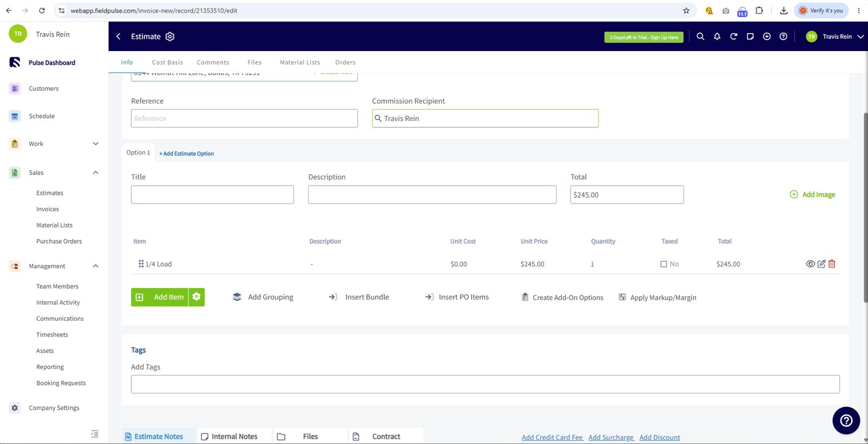Open Estimate settings gear in header
868x444 pixels.
(170, 36)
